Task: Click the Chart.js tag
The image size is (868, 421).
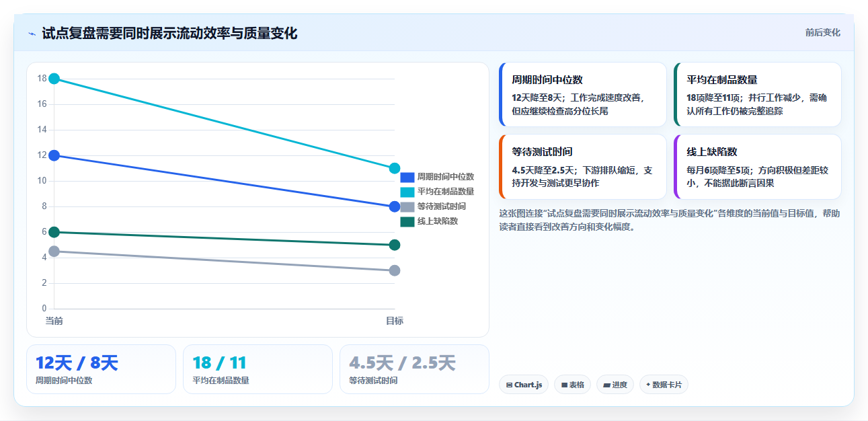Action: (524, 385)
